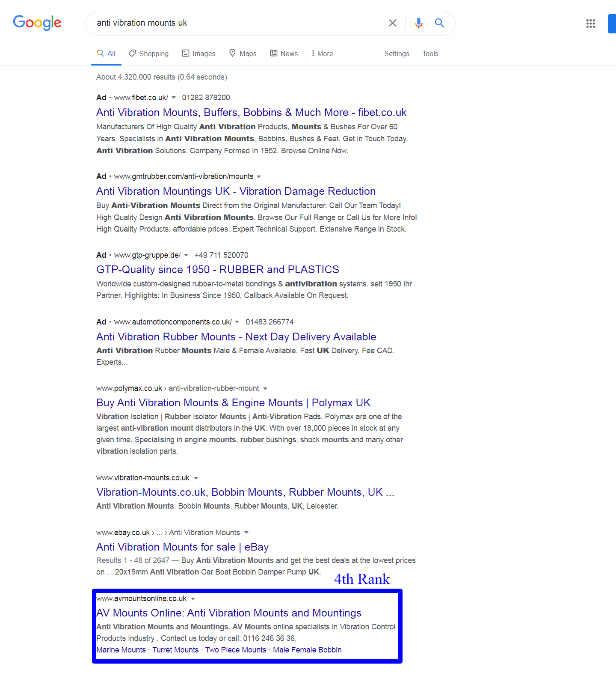
Task: Click phone number 01483 266774
Action: pos(269,322)
